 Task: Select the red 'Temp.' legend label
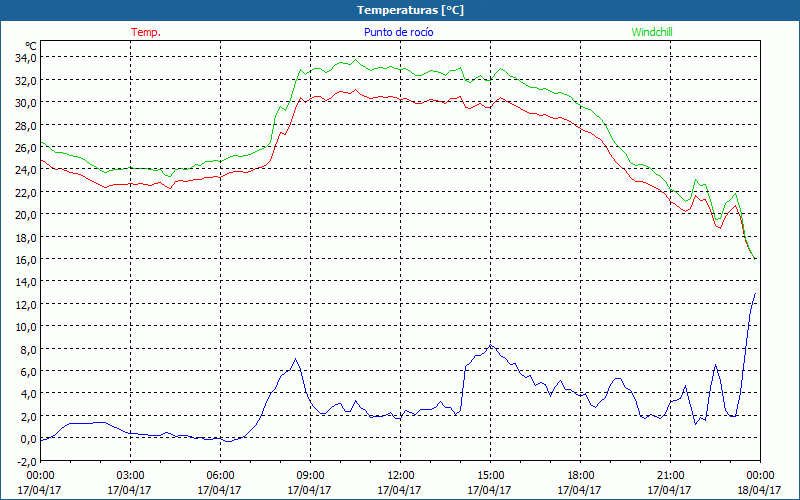pos(146,32)
